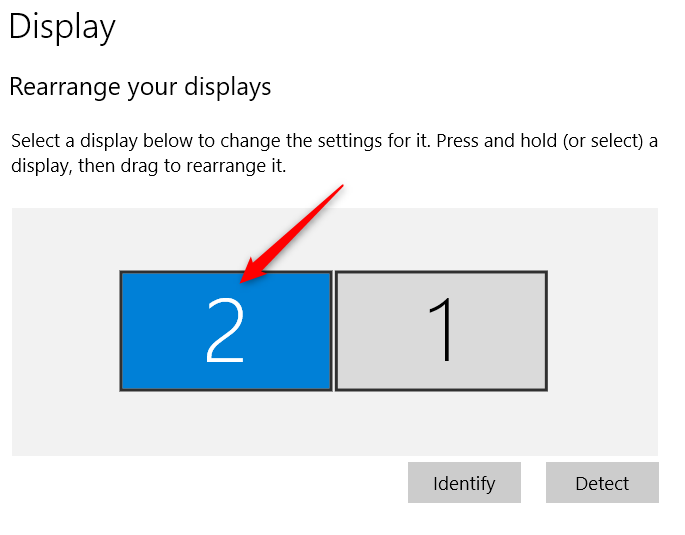Click the Display page heading
The height and width of the screenshot is (535, 685).
click(x=62, y=27)
